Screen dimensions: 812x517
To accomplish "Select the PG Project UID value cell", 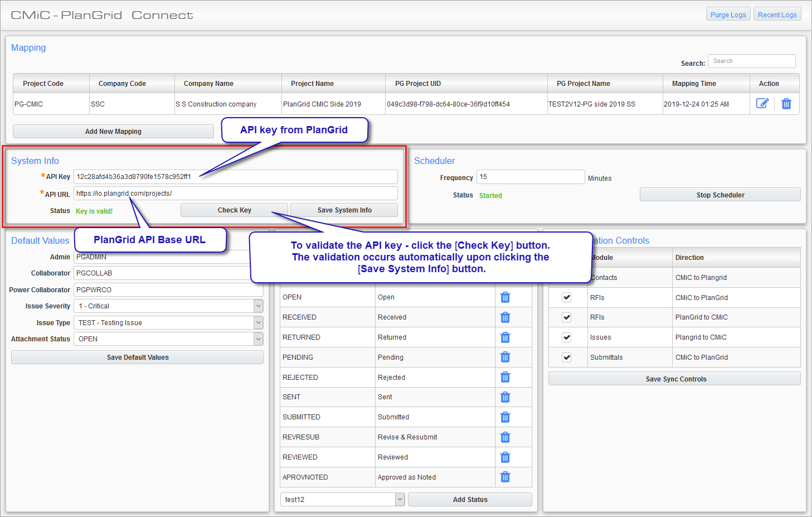I will tap(466, 104).
